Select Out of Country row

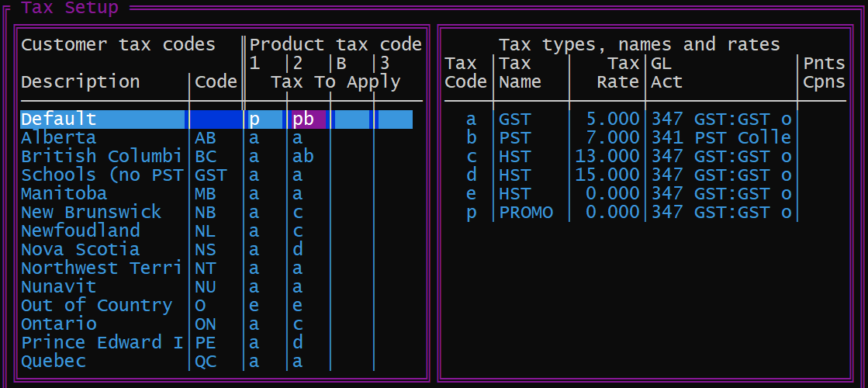tap(96, 306)
